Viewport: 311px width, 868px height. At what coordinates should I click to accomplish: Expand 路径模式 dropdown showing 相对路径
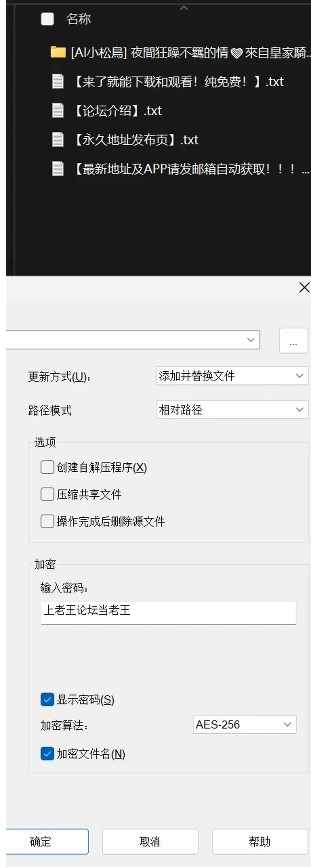(232, 410)
